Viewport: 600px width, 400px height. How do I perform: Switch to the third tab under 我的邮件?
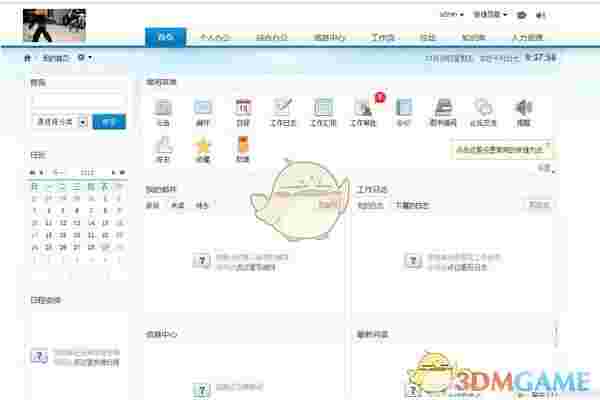tap(202, 206)
